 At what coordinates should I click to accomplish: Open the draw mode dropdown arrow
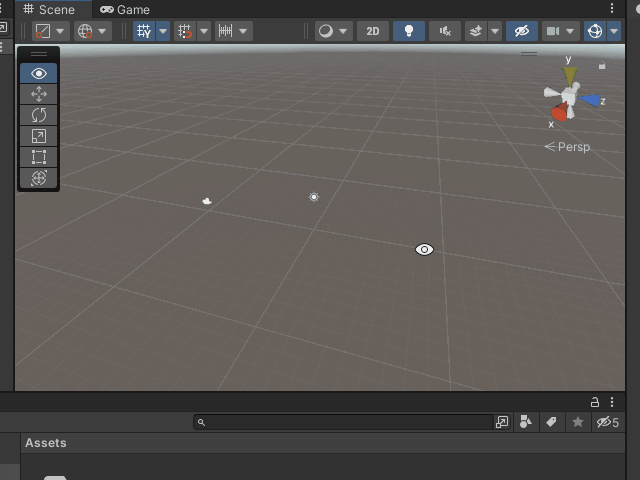coord(343,31)
